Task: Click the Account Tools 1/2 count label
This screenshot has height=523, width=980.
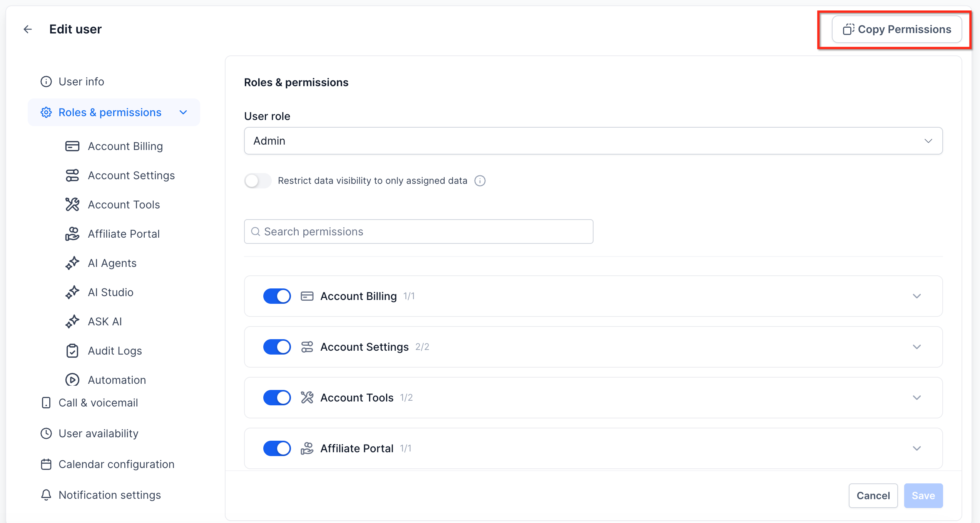Action: click(x=406, y=398)
